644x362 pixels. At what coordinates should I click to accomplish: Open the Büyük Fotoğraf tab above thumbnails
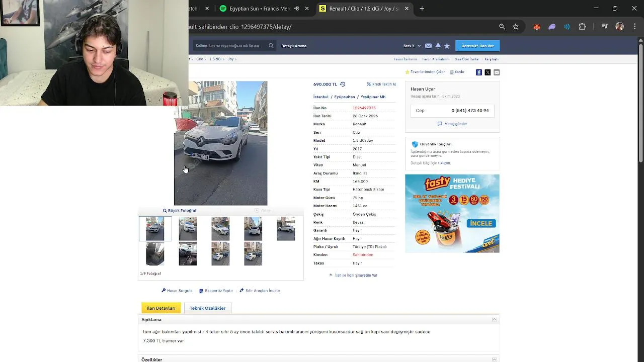click(180, 211)
